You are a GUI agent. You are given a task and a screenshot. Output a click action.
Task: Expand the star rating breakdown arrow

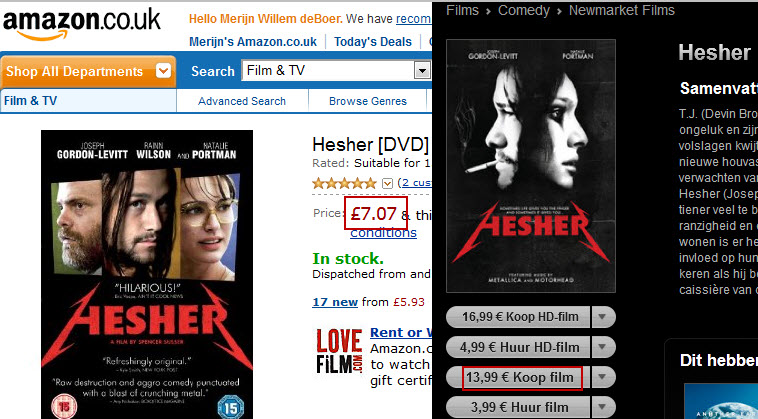tap(387, 183)
